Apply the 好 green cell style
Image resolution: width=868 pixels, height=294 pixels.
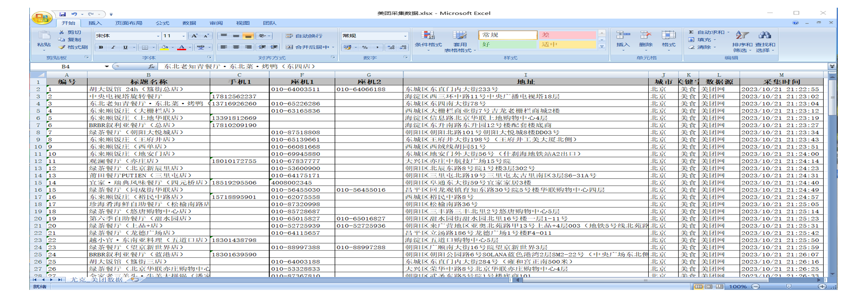[x=508, y=44]
